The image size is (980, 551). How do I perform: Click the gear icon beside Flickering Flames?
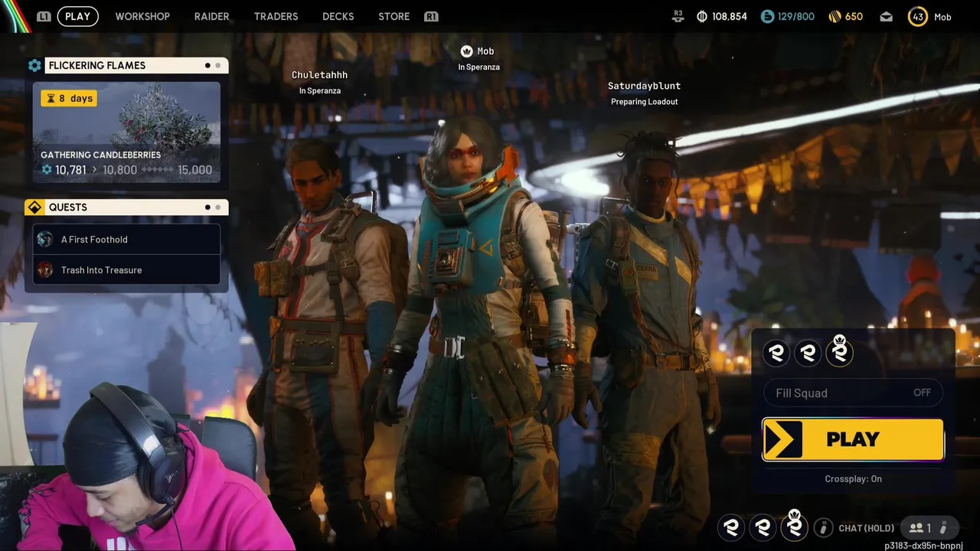[x=34, y=66]
